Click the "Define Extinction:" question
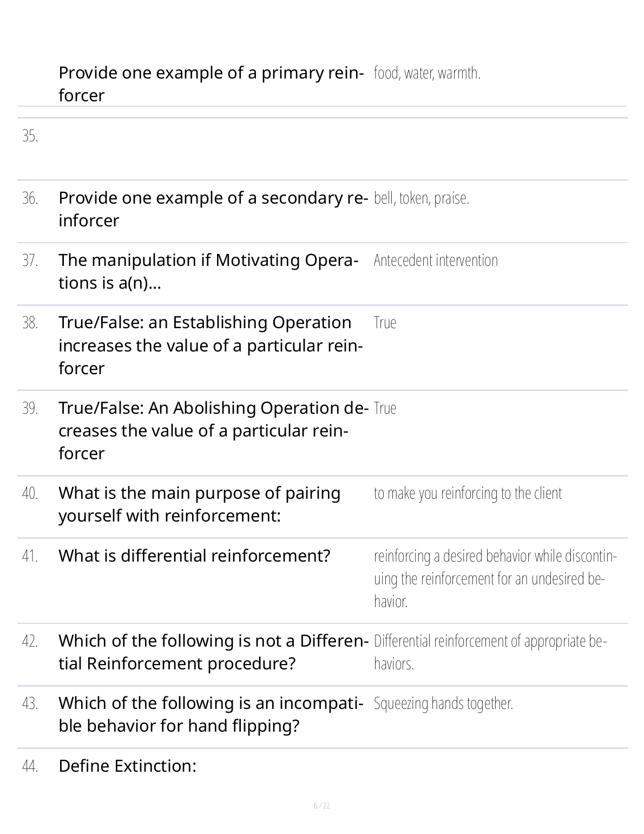Viewport: 644px width, 834px height. pos(127,766)
